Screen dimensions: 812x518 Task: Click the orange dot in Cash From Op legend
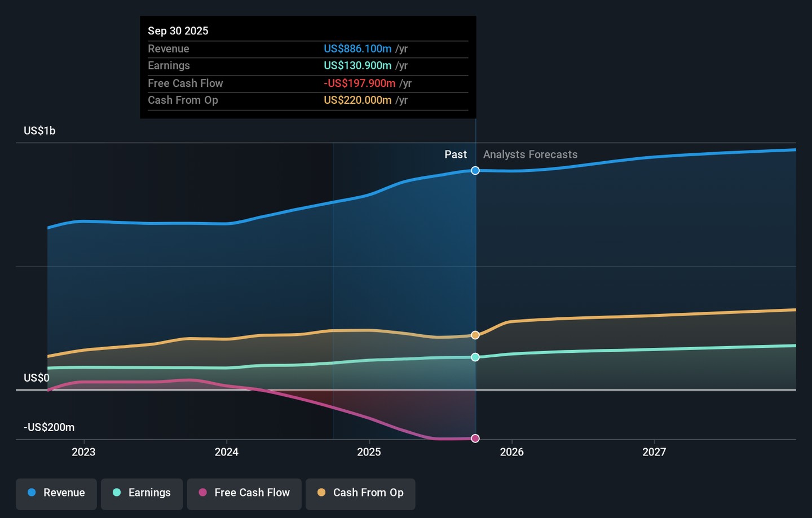(x=321, y=493)
